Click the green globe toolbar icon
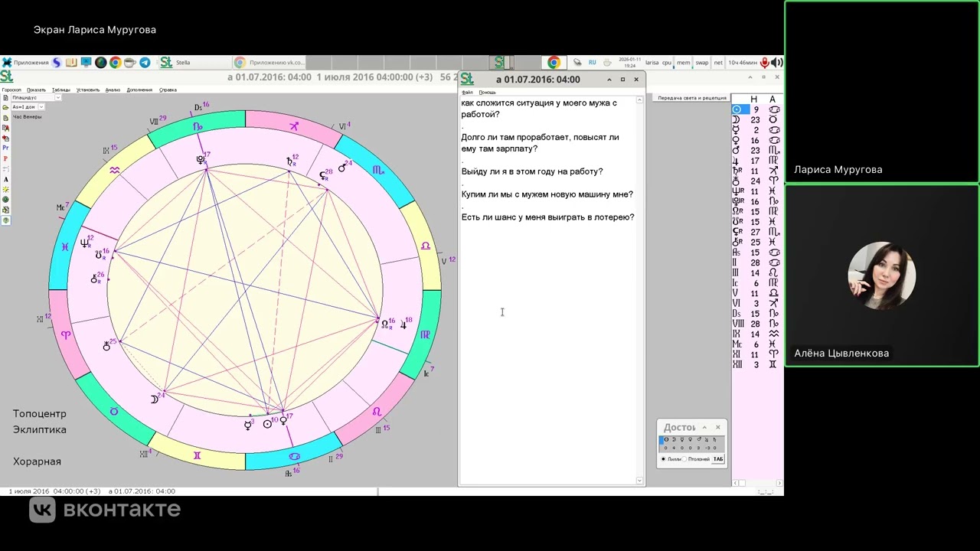This screenshot has width=980, height=551. tap(5, 199)
